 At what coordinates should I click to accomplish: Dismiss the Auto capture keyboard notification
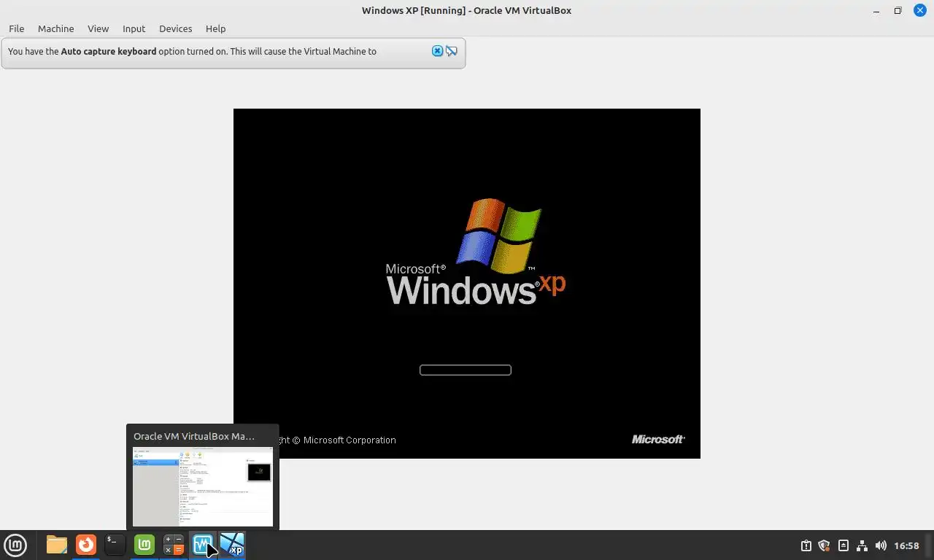[437, 51]
